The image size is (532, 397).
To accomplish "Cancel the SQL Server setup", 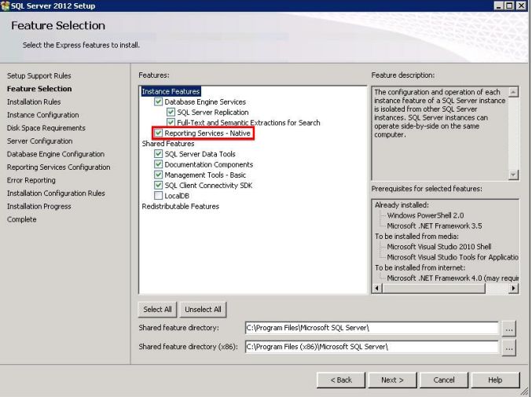I will (444, 380).
